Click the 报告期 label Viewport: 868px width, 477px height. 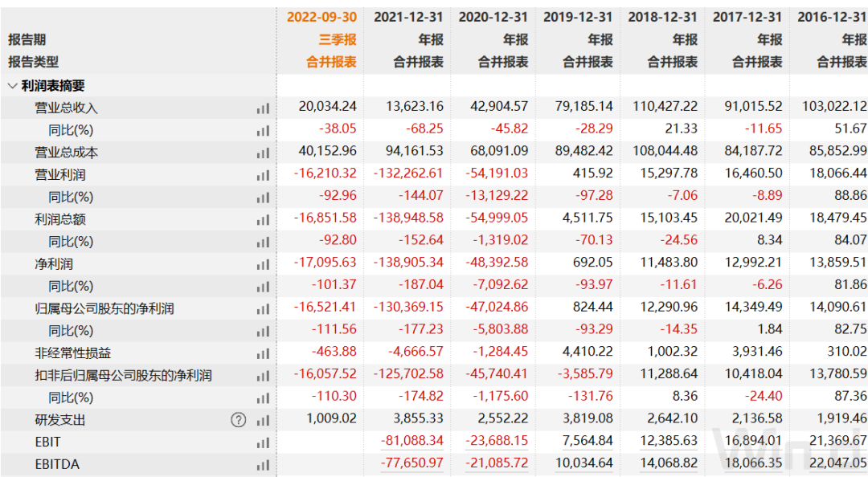pos(27,40)
